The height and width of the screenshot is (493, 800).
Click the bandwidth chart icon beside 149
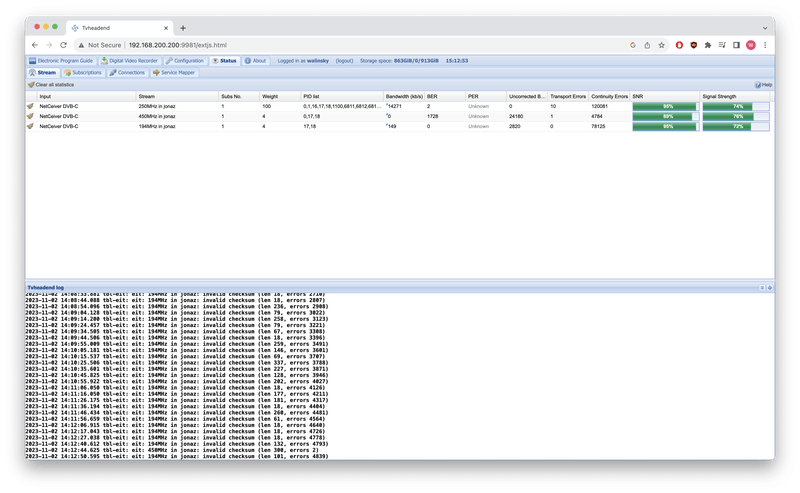tap(387, 125)
